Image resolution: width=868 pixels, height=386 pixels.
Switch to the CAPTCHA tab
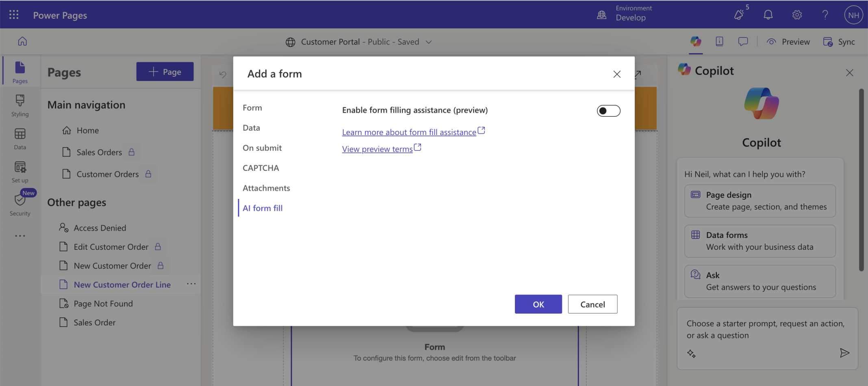260,168
